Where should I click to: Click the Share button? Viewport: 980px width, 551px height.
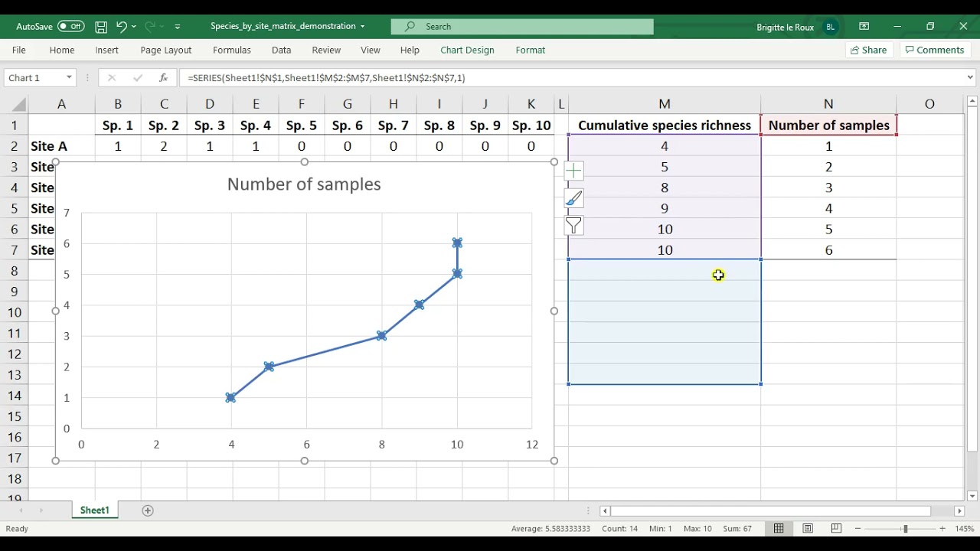click(869, 50)
